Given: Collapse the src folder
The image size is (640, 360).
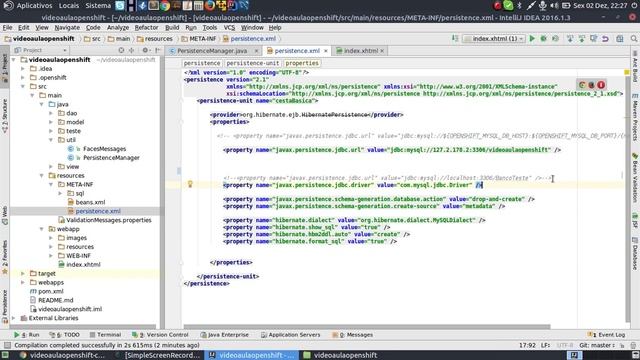Looking at the screenshot, I should pos(23,87).
